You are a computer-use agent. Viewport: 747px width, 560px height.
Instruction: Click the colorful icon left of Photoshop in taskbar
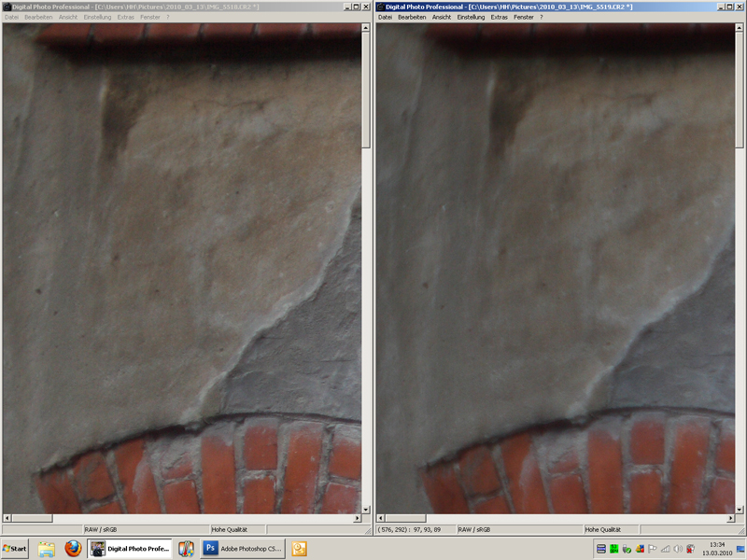[x=187, y=549]
